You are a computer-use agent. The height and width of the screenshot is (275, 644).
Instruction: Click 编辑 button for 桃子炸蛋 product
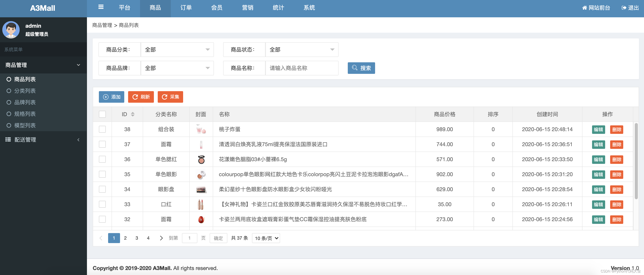coord(598,129)
